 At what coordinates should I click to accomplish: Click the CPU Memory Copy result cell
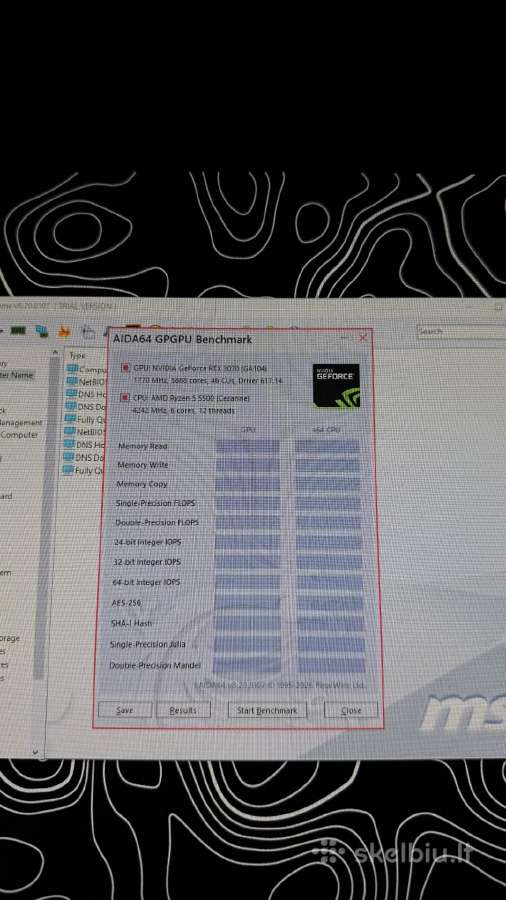pos(328,484)
